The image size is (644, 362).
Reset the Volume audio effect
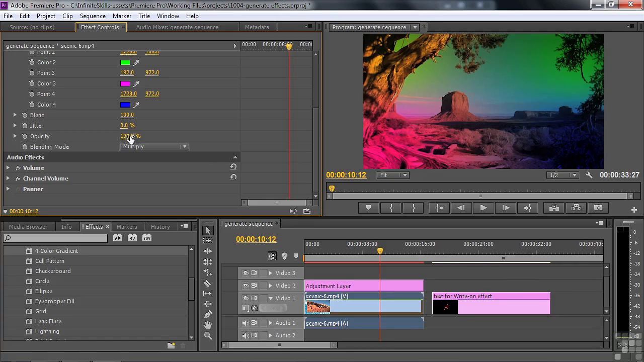tap(233, 167)
